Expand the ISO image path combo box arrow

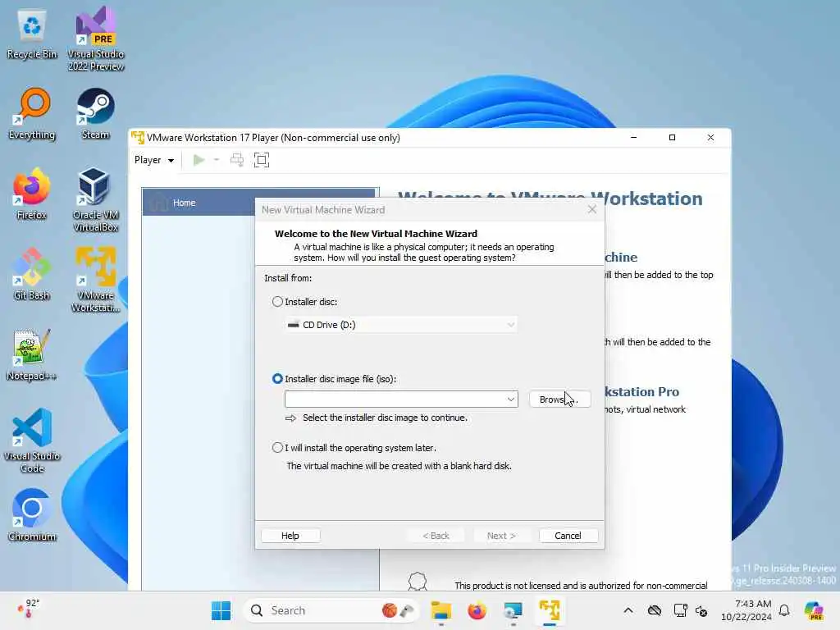point(510,399)
